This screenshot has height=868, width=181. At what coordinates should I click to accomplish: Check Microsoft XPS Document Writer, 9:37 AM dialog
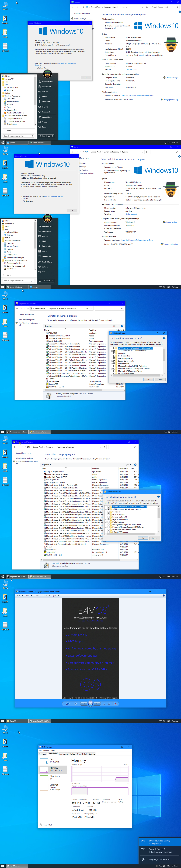pyautogui.click(x=114, y=371)
